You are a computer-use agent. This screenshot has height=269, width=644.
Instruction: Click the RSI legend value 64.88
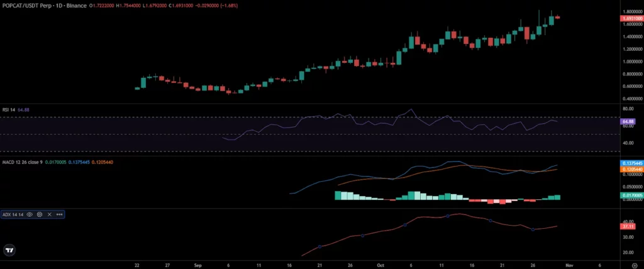pyautogui.click(x=23, y=109)
